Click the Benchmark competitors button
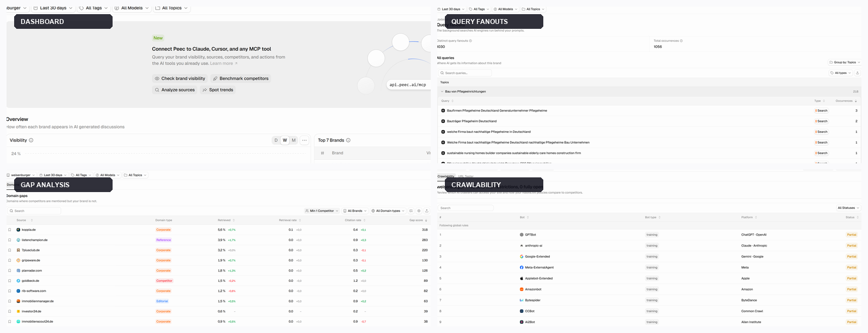 click(x=240, y=78)
